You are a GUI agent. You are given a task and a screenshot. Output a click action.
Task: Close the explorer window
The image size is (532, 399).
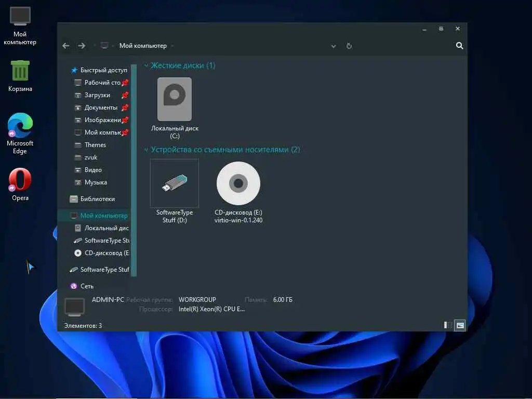click(x=457, y=29)
